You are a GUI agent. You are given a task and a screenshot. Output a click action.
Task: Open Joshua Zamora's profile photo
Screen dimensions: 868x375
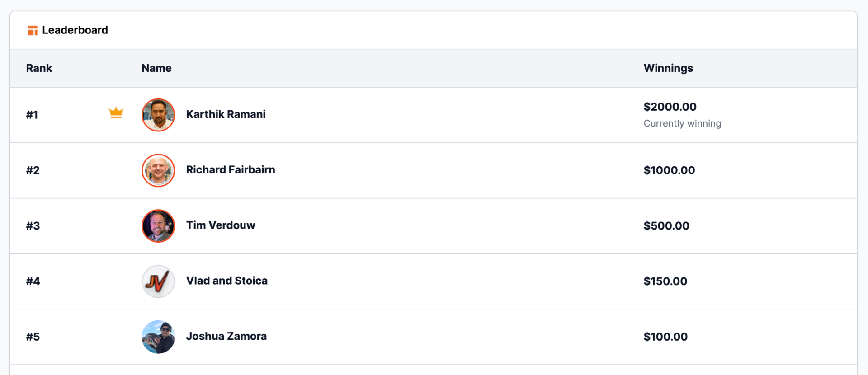pos(158,337)
